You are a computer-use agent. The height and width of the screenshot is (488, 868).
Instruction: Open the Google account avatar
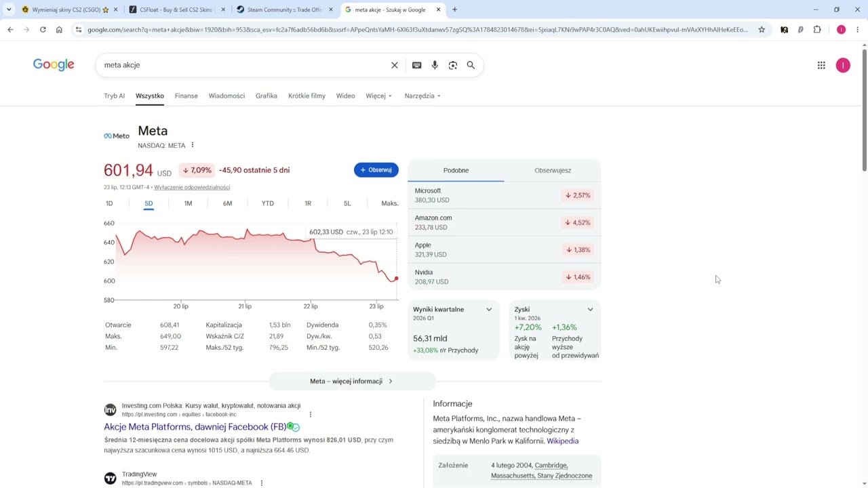[843, 65]
